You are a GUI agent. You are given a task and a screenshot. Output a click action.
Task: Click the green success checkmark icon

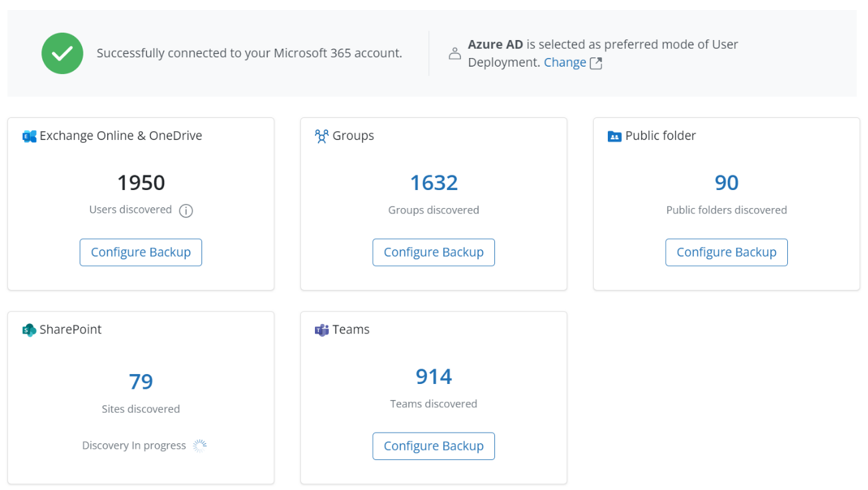tap(62, 53)
